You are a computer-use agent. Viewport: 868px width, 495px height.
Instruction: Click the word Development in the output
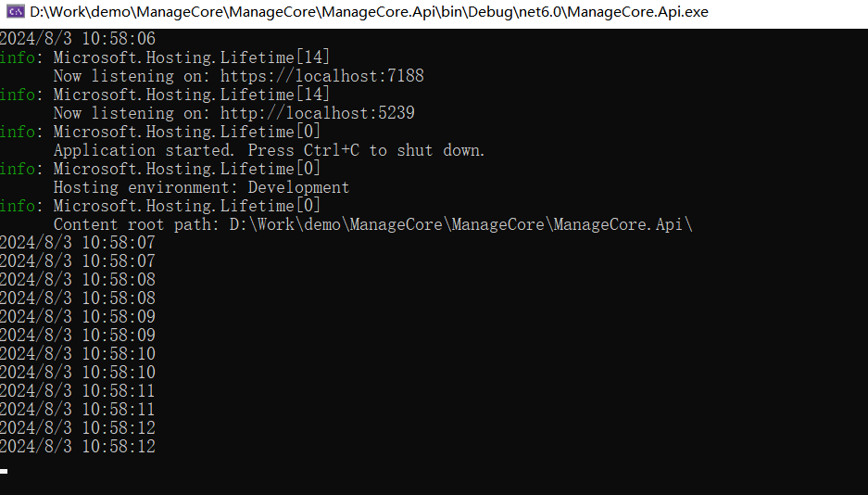click(298, 187)
